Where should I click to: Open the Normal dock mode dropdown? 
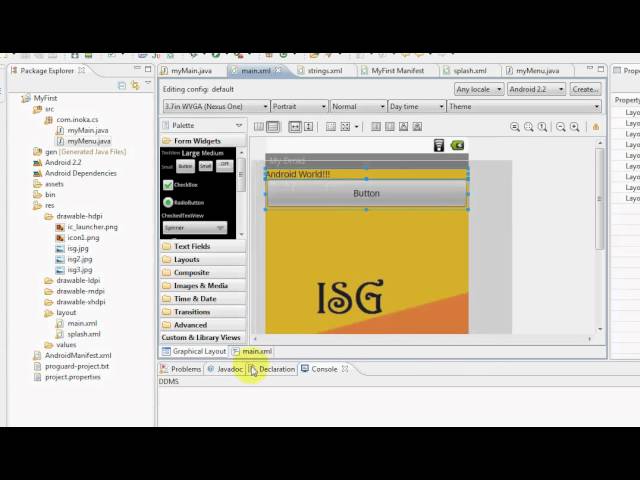coord(358,107)
